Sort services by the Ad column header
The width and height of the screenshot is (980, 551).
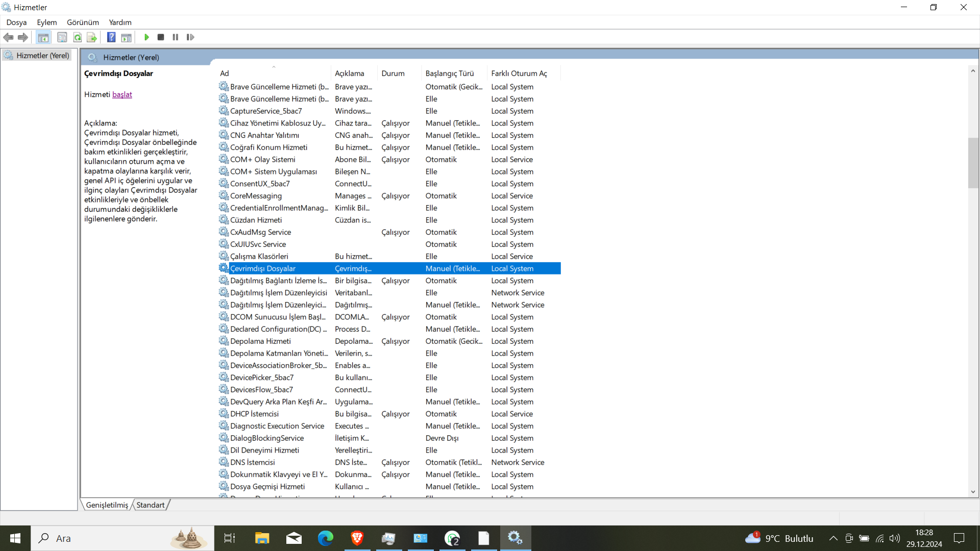pos(225,73)
